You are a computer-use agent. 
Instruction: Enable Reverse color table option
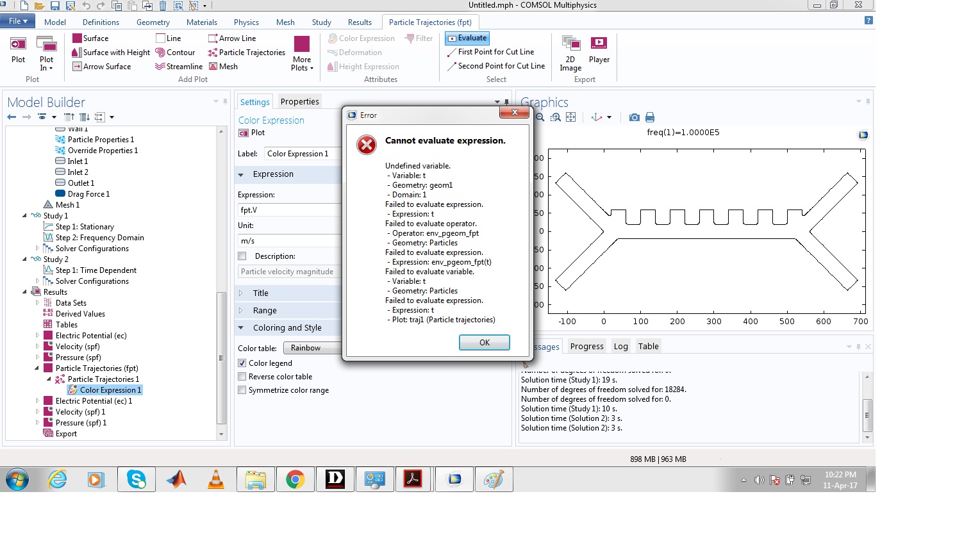coord(242,377)
